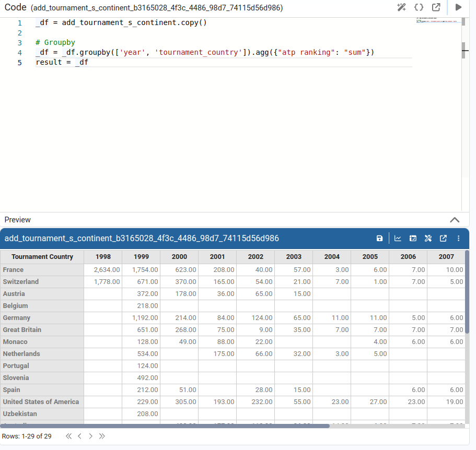Select the Belgium row label
Viewport: 476px width, 450px height.
tap(42, 306)
